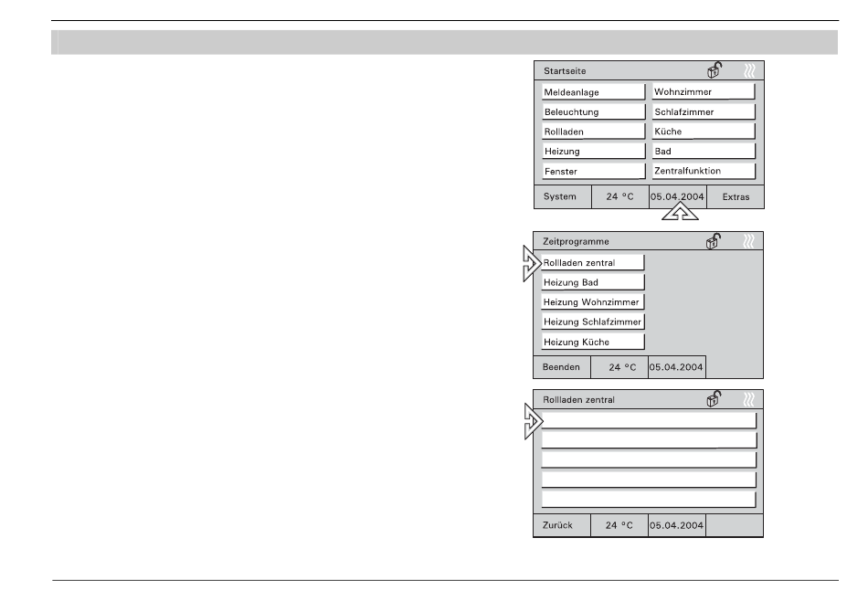Viewport: 868px width, 591px height.
Task: Click the 24 °C field in Startseite footer
Action: (x=620, y=196)
